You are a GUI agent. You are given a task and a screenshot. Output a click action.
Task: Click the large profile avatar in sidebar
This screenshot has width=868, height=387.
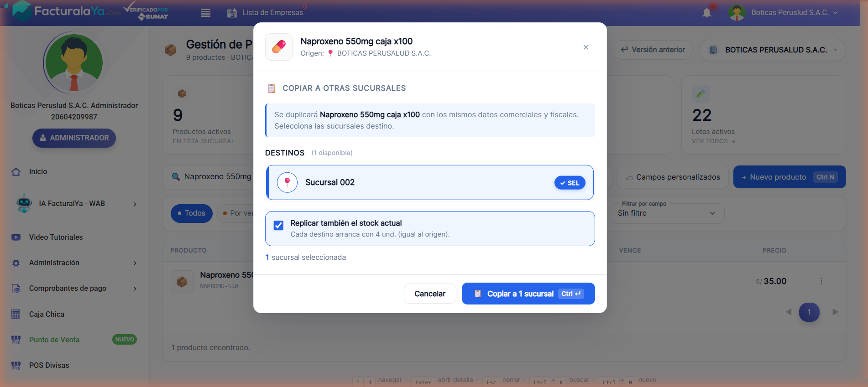coord(74,63)
